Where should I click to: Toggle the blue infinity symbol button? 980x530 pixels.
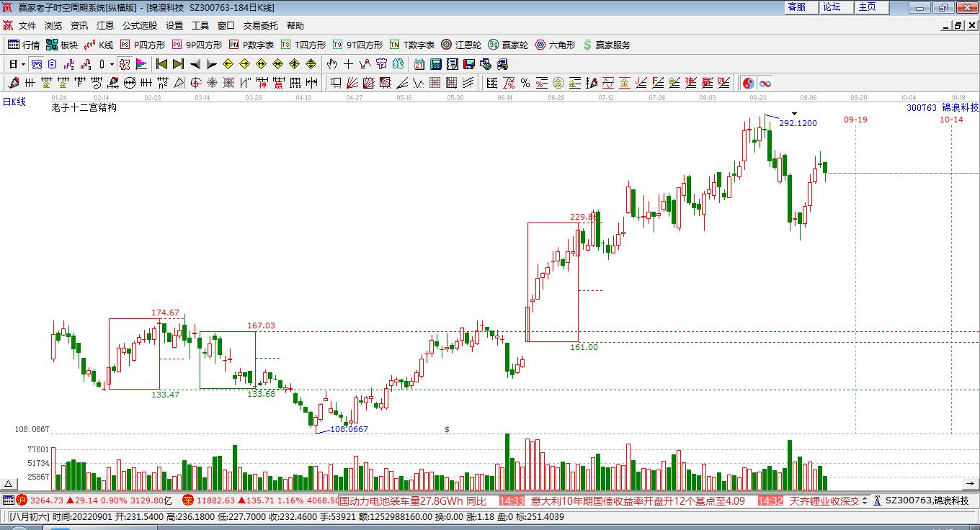click(x=765, y=83)
